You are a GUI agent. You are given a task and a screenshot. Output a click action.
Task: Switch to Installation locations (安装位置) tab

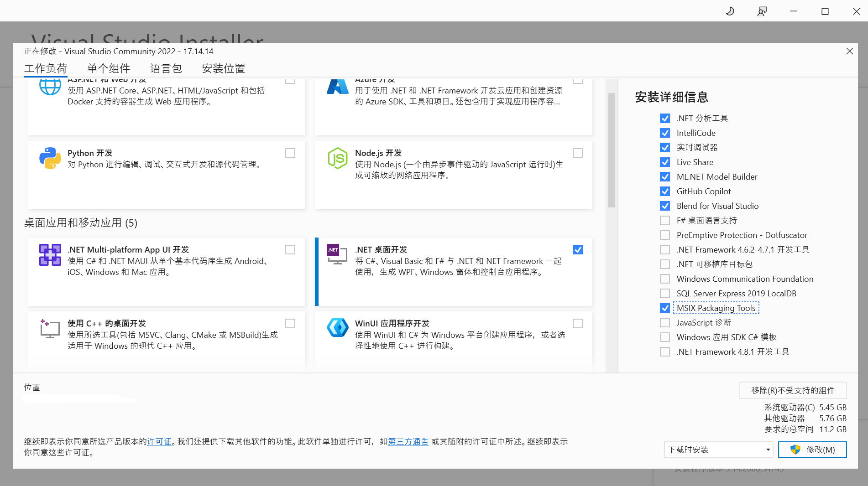point(224,68)
